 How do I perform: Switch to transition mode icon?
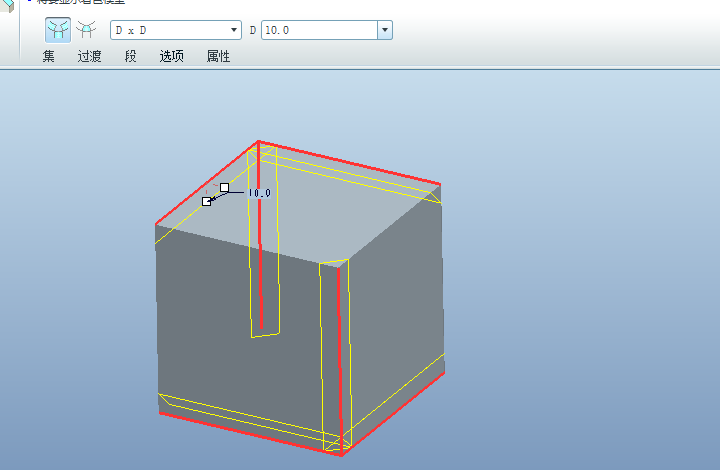[86, 30]
